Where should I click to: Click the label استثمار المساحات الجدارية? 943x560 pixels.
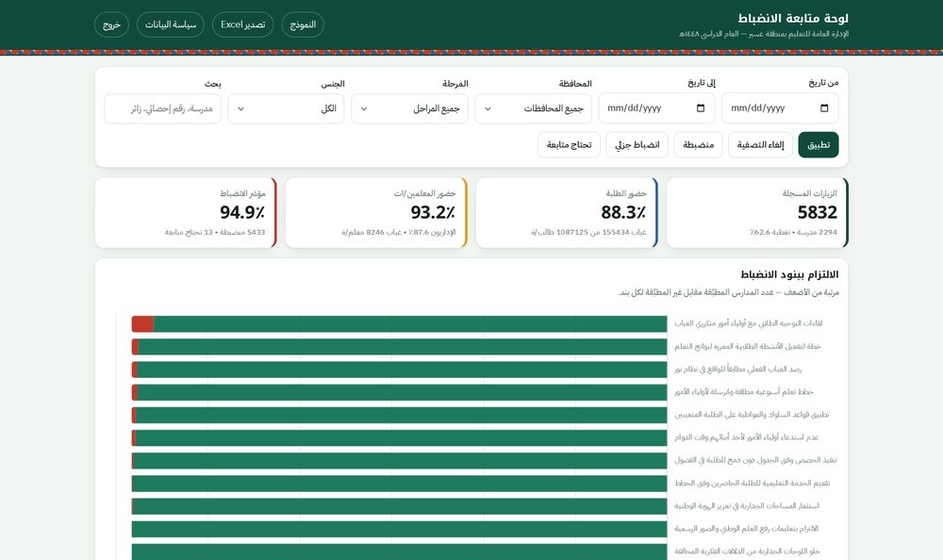coord(747,506)
